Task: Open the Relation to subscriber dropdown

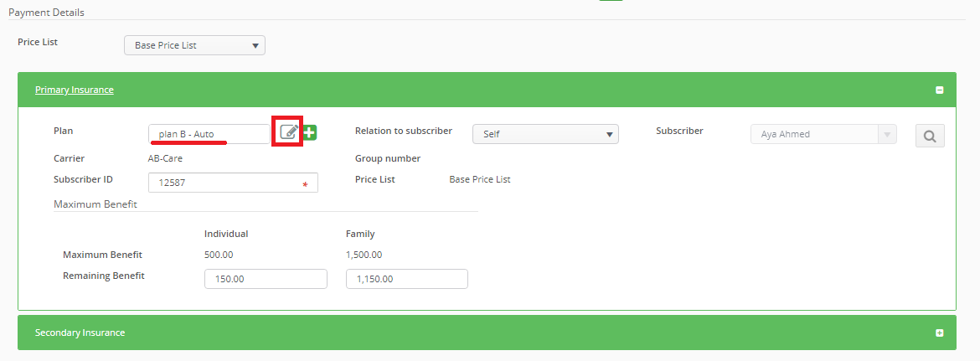Action: 545,134
